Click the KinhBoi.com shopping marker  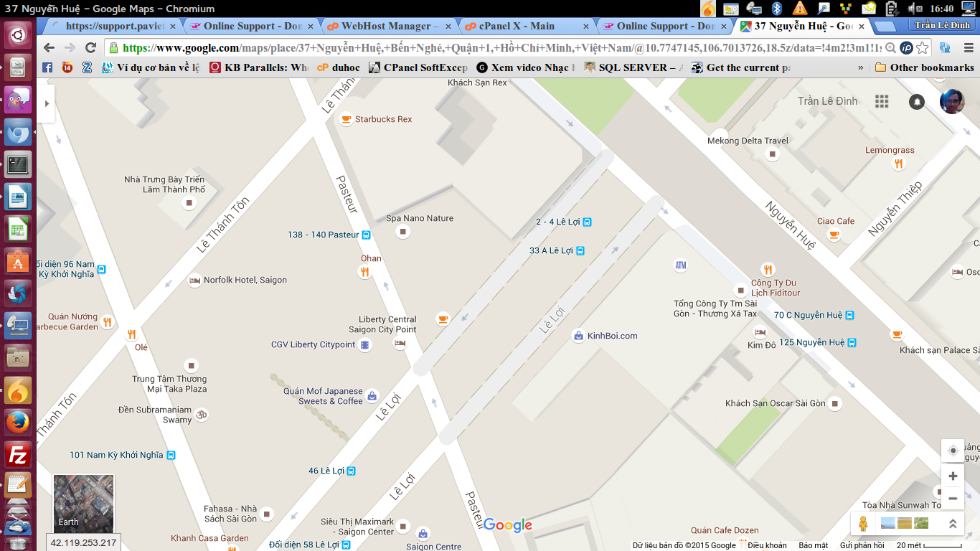[578, 336]
